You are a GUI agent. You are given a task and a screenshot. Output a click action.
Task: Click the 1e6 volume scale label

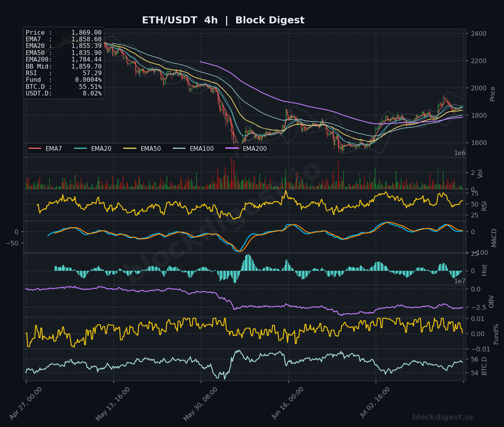(460, 153)
